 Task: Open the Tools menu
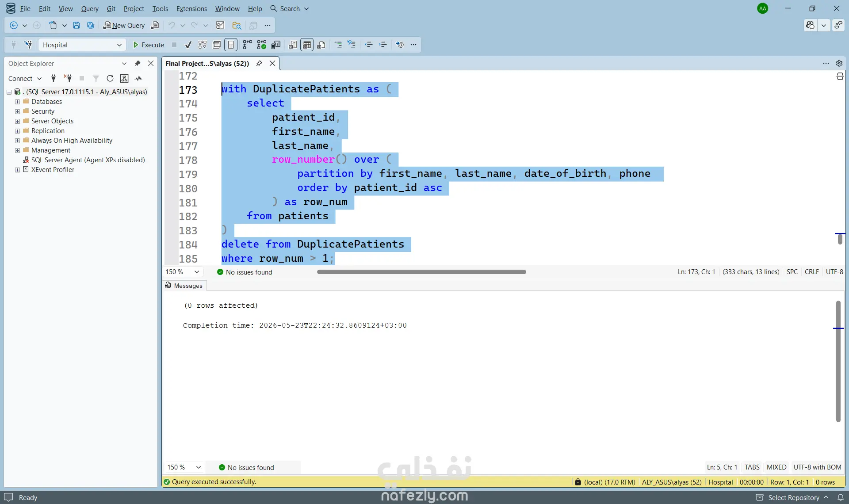pyautogui.click(x=160, y=8)
